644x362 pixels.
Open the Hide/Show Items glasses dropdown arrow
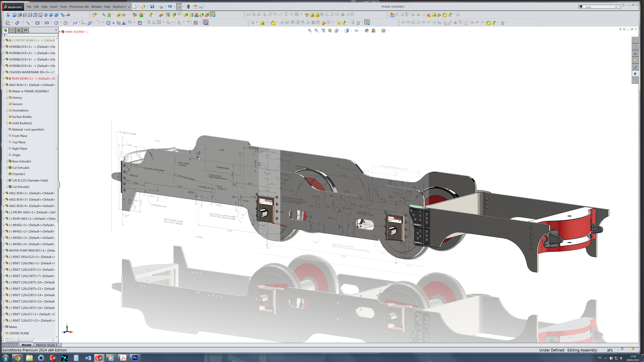(362, 31)
